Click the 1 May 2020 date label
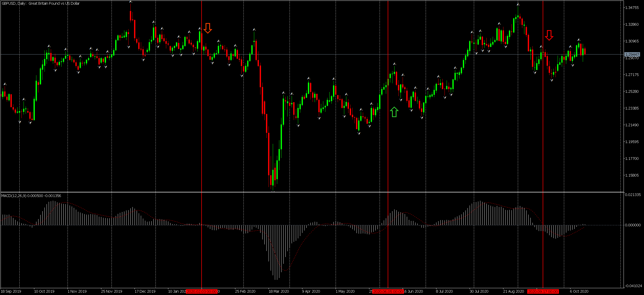Screen dimensions: 644x295 345,291
